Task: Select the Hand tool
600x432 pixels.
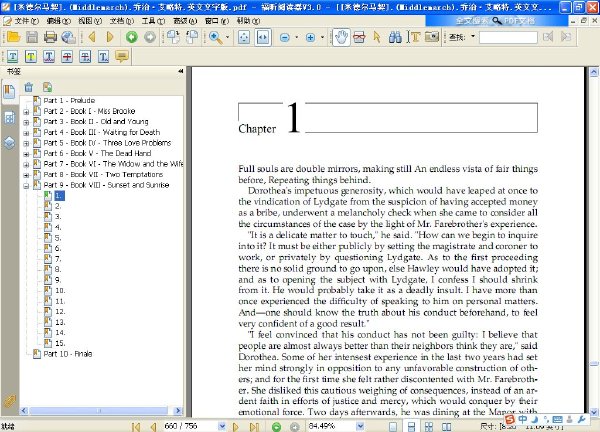Action: pos(341,37)
